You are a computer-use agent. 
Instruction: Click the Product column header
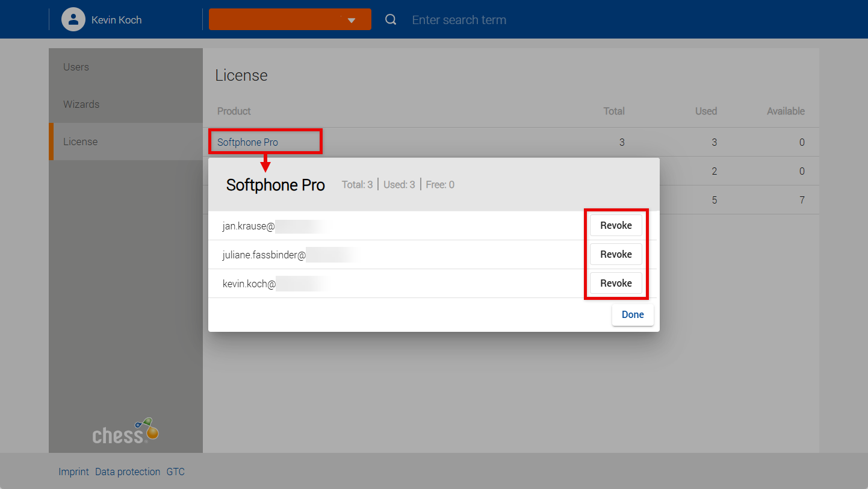pyautogui.click(x=234, y=111)
